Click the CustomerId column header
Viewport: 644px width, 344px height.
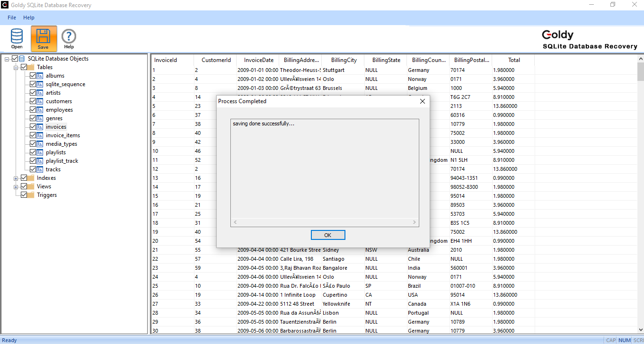pyautogui.click(x=215, y=60)
